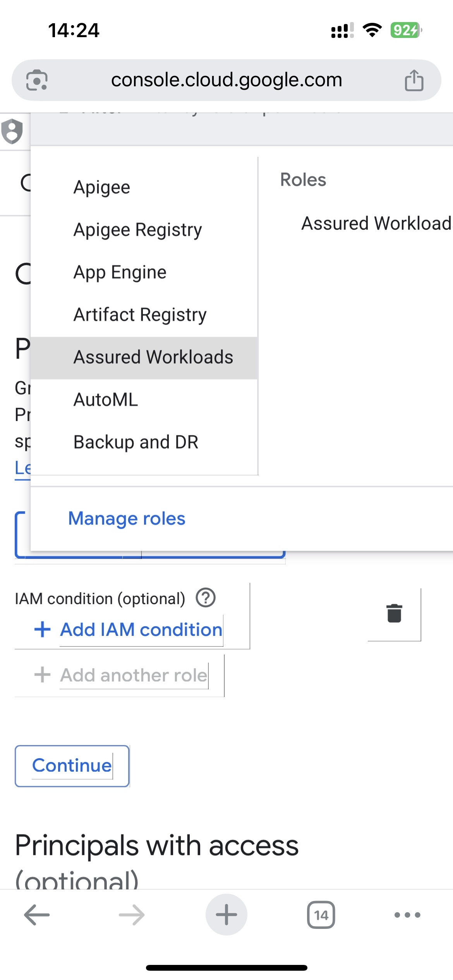
Task: Click Add IAM condition
Action: [141, 630]
